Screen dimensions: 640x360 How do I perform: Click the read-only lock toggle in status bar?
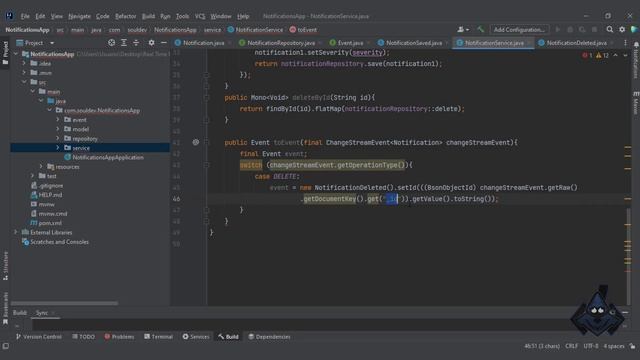coord(632,346)
